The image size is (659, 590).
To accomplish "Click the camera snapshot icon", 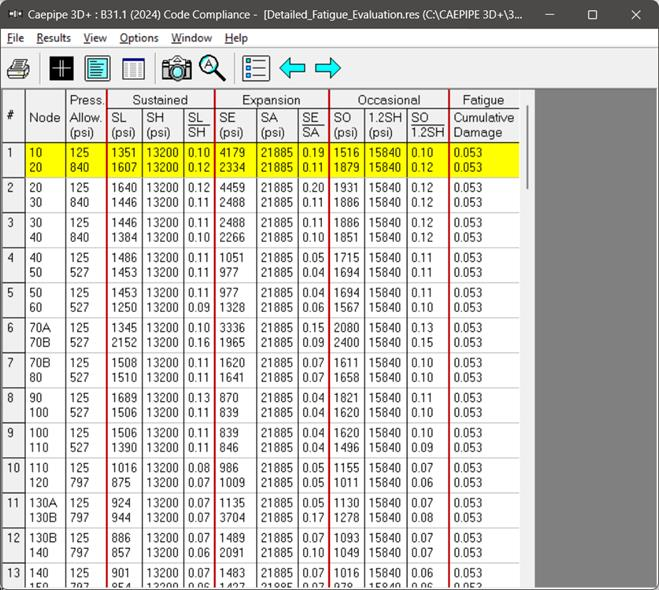I will 177,68.
